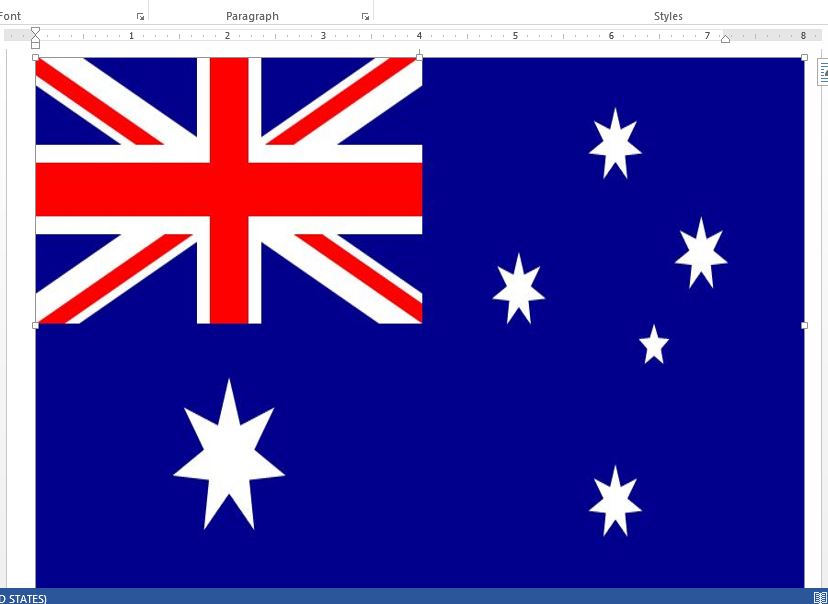Click the Left Indent square marker on ruler
Screen dimensions: 828x604
coord(35,45)
